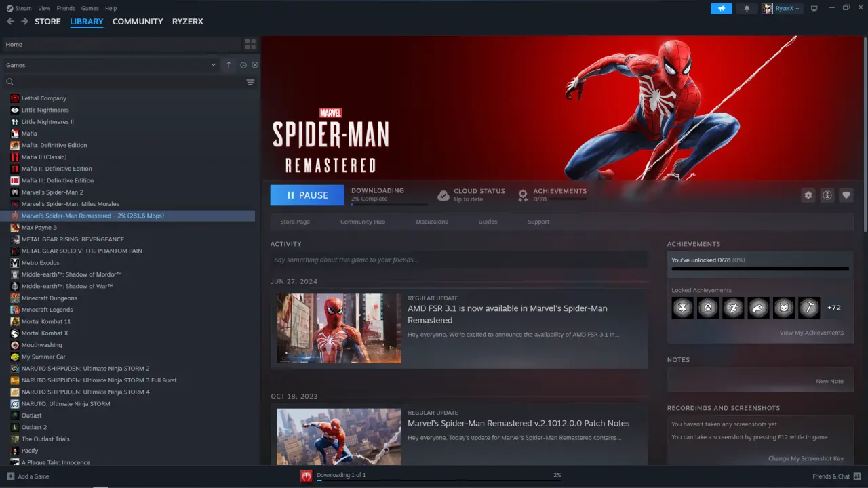Open v.2.1012.0.0 Patch Notes thumbnail

338,436
